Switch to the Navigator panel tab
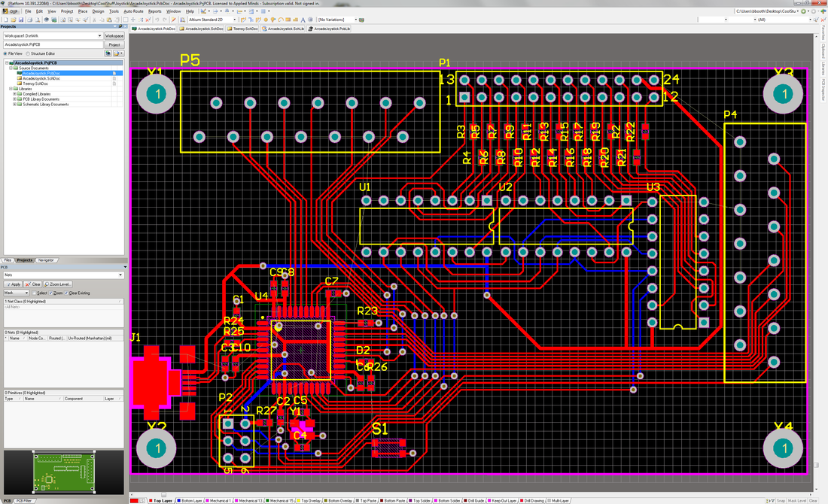 [46, 260]
